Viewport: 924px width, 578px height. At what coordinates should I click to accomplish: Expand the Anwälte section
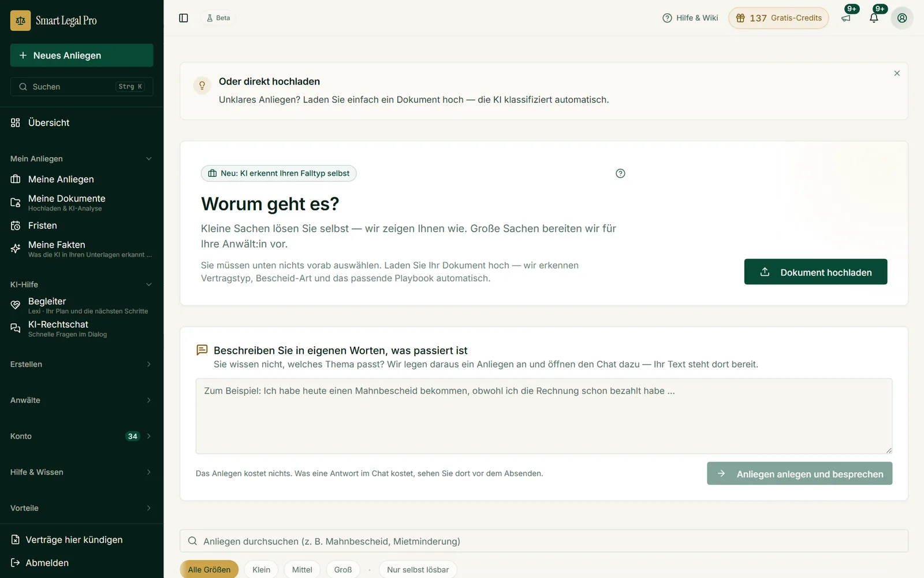(81, 400)
